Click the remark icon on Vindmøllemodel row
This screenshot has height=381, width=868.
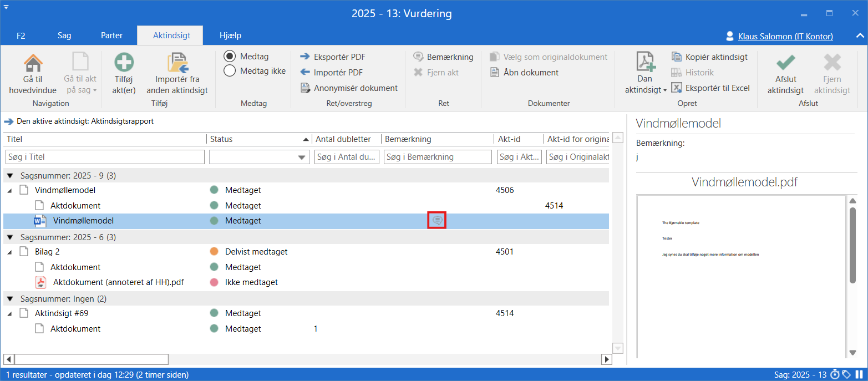coord(437,221)
